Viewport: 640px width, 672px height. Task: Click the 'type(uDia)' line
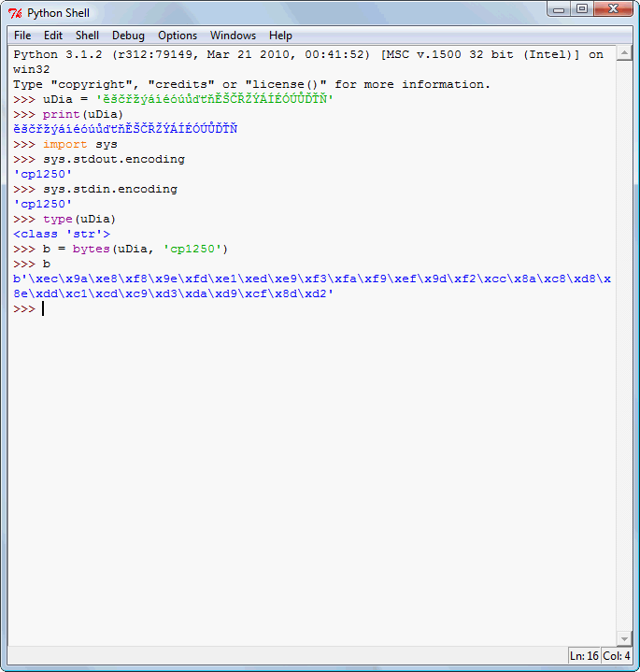coord(64,220)
